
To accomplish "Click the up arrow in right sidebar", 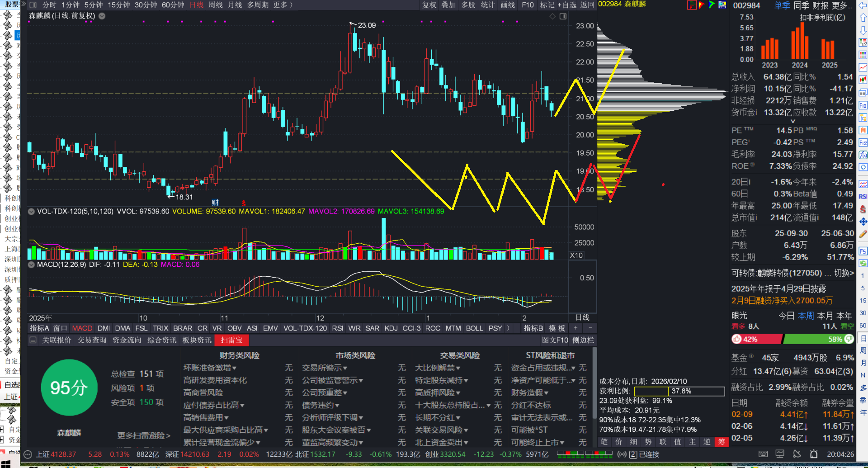I will click(863, 18).
